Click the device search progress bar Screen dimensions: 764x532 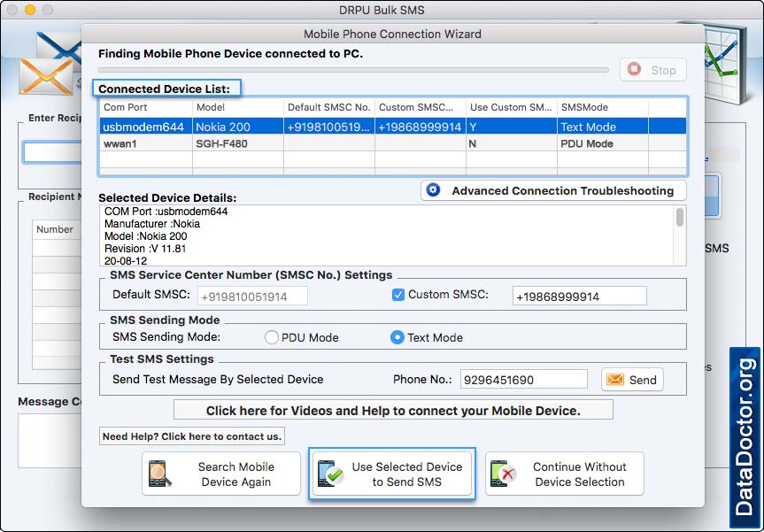point(353,70)
